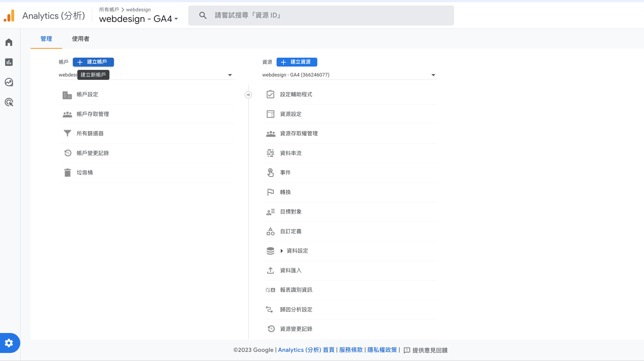The image size is (644, 361).
Task: Click the 事件 touch hand icon
Action: click(270, 173)
